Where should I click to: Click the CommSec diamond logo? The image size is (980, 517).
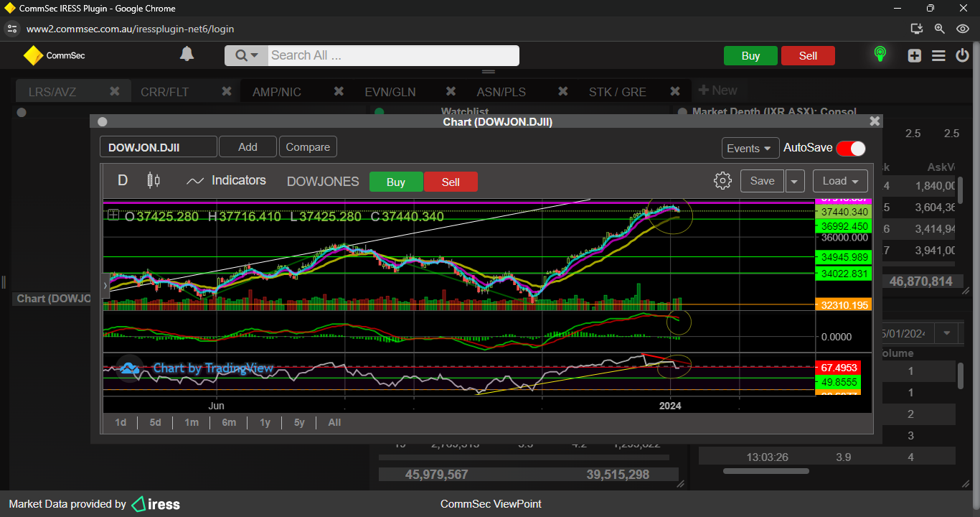33,55
